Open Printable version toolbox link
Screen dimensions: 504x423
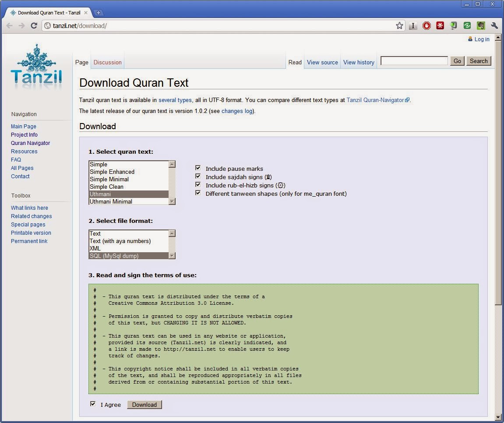[x=31, y=233]
